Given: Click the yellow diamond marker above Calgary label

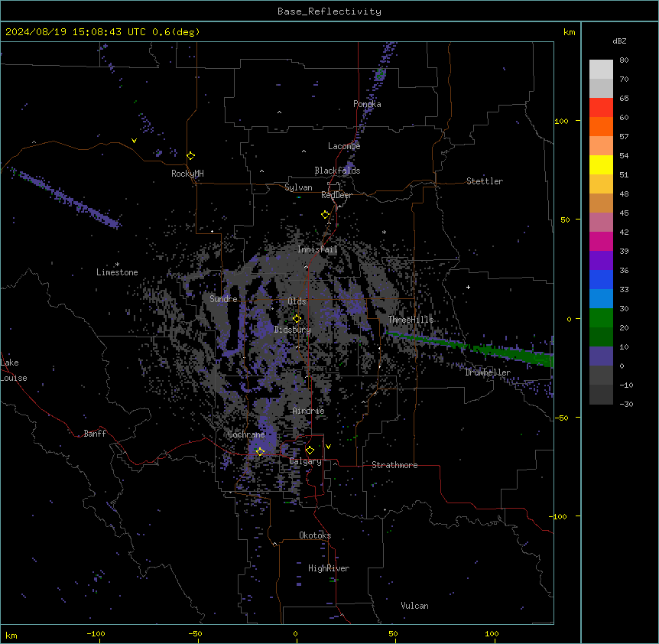Looking at the screenshot, I should pyautogui.click(x=310, y=450).
